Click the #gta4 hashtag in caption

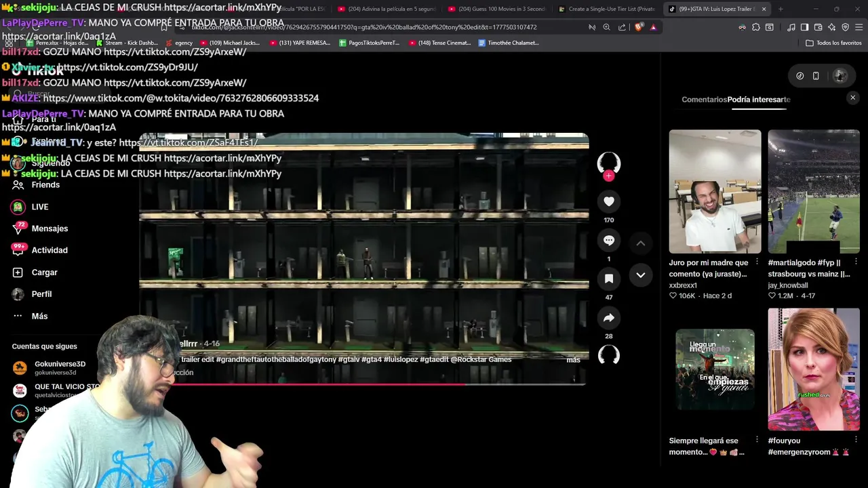point(372,359)
